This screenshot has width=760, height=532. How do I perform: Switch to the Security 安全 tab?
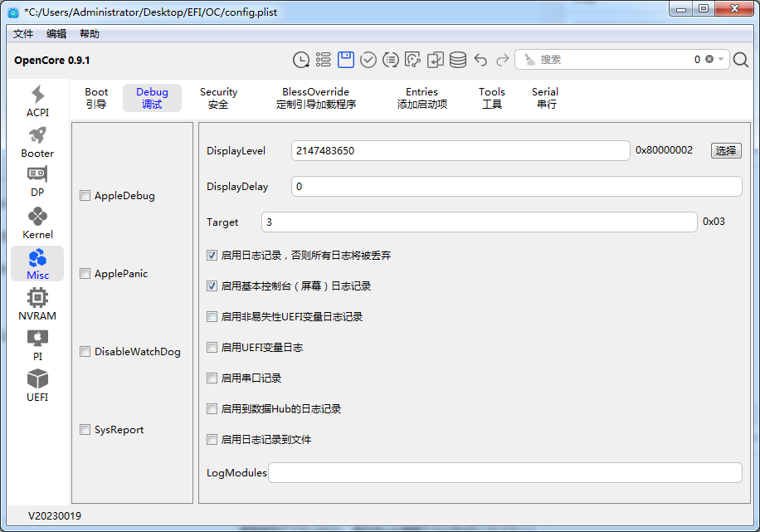coord(218,98)
